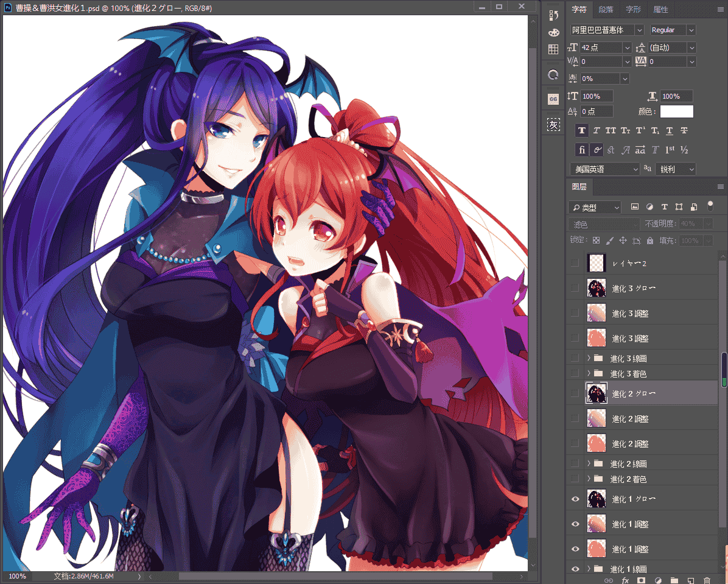Screen dimensions: 728x584
Task: Open the grid-shaped panel icon
Action: click(553, 49)
